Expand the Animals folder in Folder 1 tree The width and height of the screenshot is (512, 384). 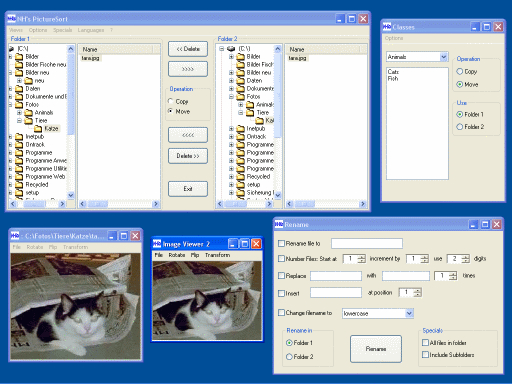pyautogui.click(x=19, y=112)
